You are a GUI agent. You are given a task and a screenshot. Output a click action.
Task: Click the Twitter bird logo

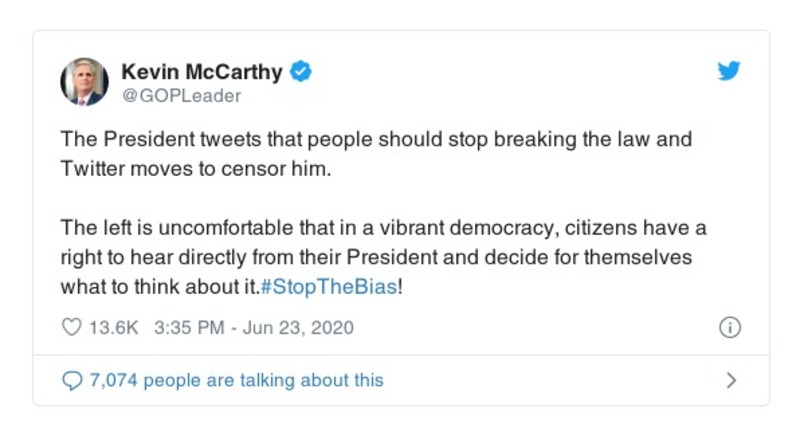(729, 72)
